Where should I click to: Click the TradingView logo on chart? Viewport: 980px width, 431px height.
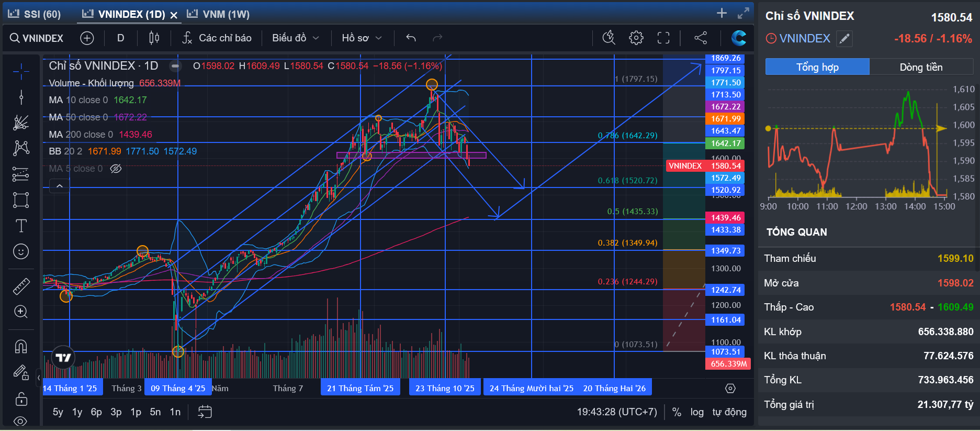63,358
